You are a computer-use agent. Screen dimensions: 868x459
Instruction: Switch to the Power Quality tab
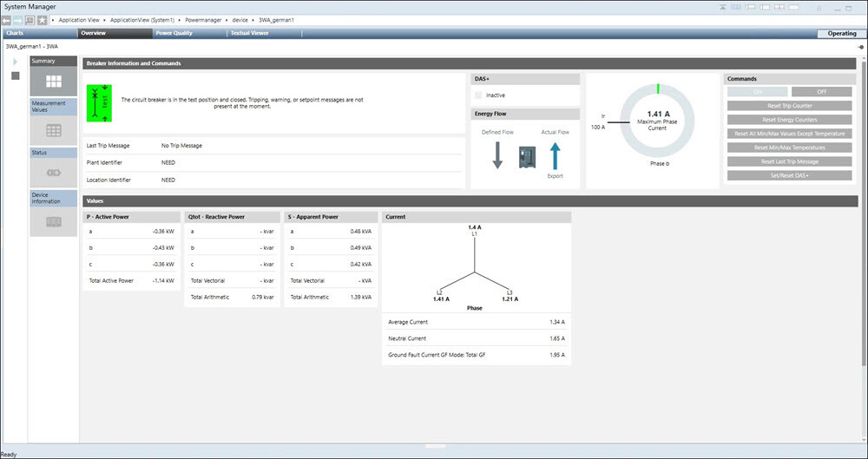tap(174, 33)
